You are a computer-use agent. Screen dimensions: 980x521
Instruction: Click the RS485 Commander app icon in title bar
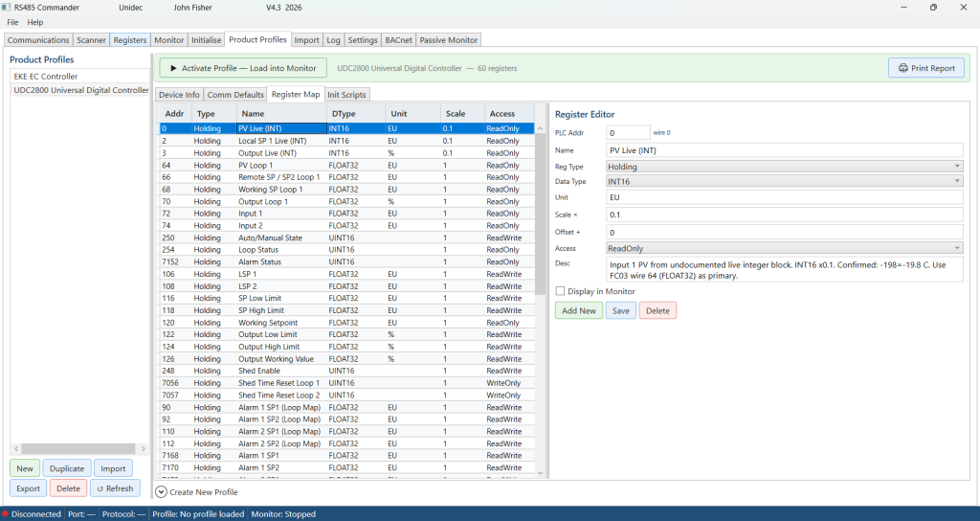tap(6, 8)
